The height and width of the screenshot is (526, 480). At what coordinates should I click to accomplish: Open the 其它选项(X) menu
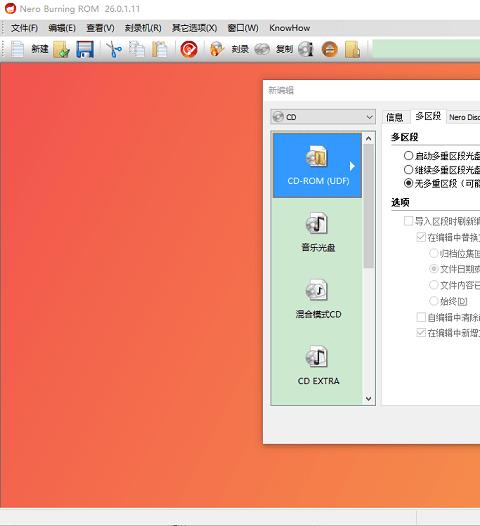pos(195,28)
